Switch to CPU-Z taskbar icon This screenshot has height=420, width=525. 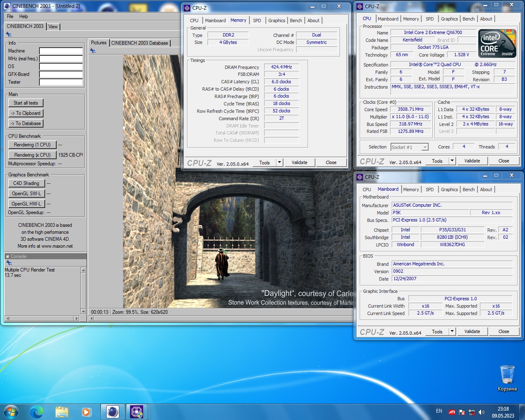pos(137,411)
